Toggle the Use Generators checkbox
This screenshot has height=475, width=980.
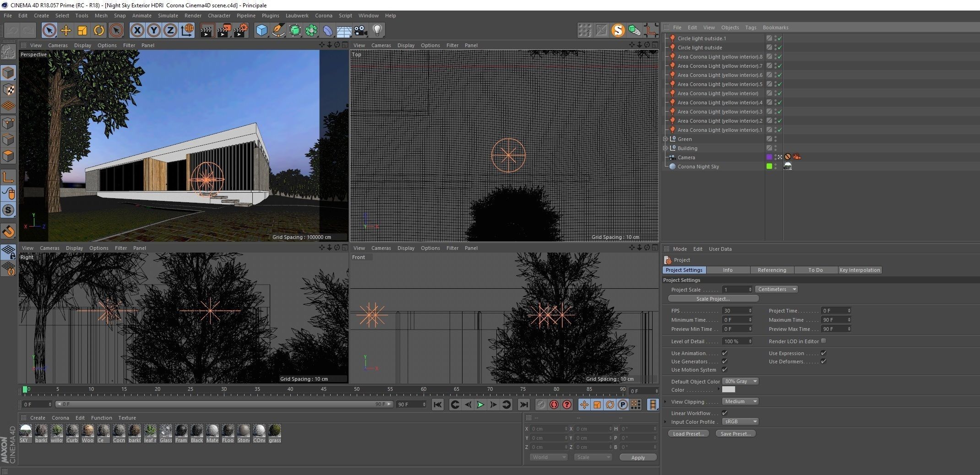[x=724, y=362]
